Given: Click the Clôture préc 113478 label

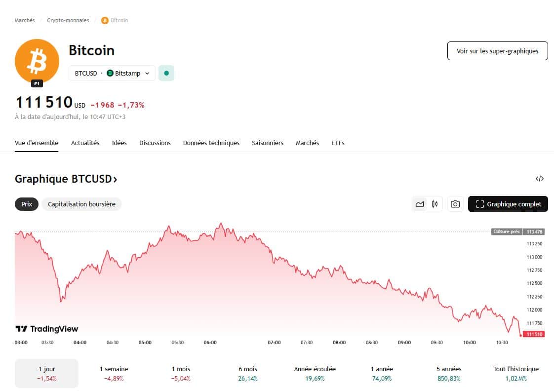Looking at the screenshot, I should pyautogui.click(x=517, y=232).
